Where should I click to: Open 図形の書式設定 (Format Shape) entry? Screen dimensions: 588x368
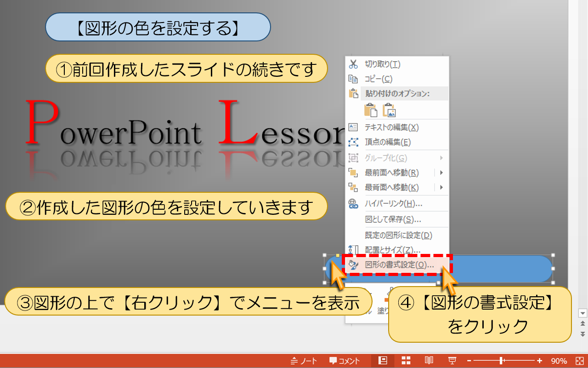point(397,265)
